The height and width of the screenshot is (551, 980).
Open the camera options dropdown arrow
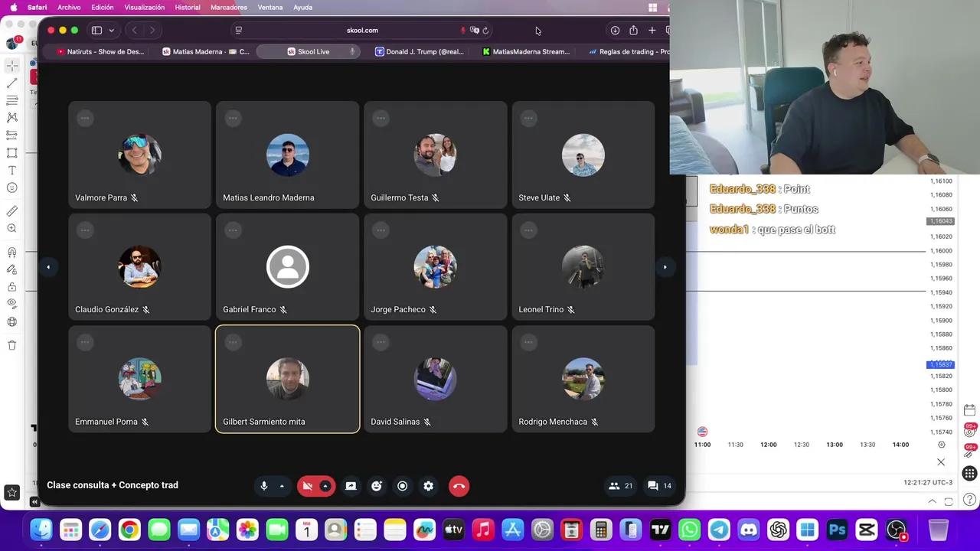pyautogui.click(x=326, y=486)
